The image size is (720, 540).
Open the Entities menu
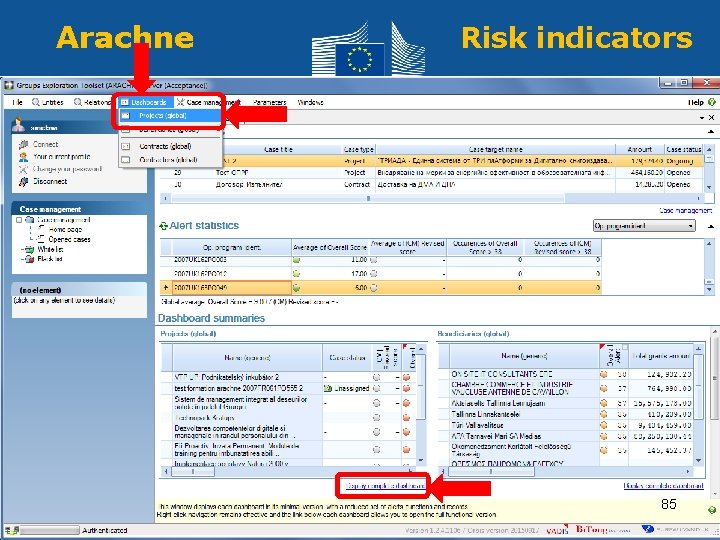click(x=48, y=102)
